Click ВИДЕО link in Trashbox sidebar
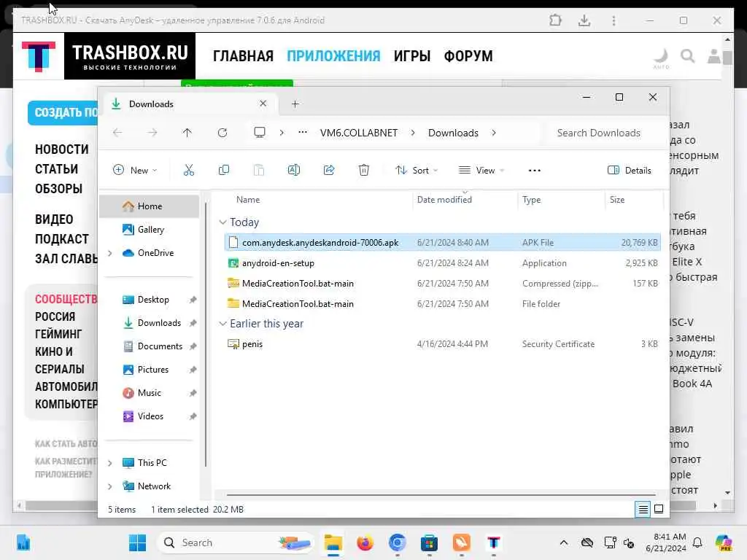Viewport: 747px width, 560px height. pos(54,219)
